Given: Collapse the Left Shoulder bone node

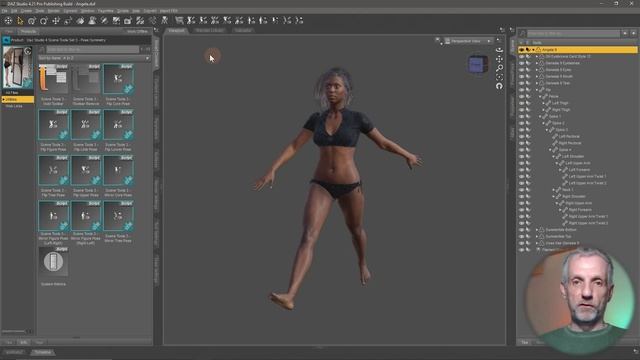Looking at the screenshot, I should 553,156.
